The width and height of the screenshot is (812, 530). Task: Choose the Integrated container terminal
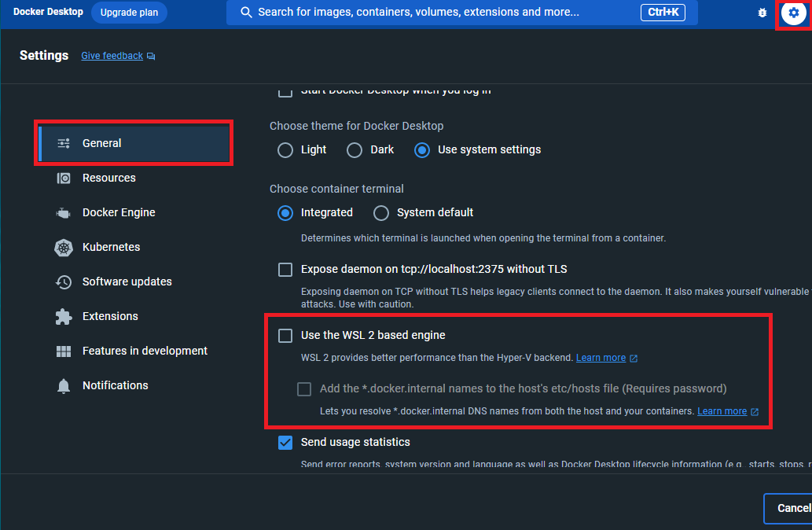(285, 213)
